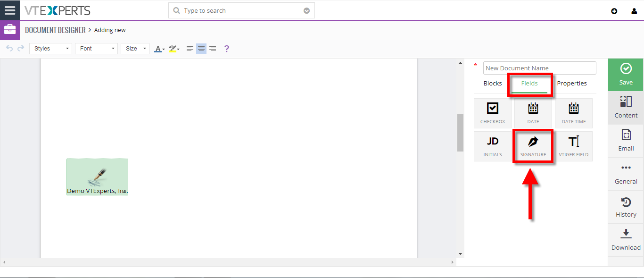Focus the New Document Name field
Image resolution: width=644 pixels, height=278 pixels.
coord(540,68)
